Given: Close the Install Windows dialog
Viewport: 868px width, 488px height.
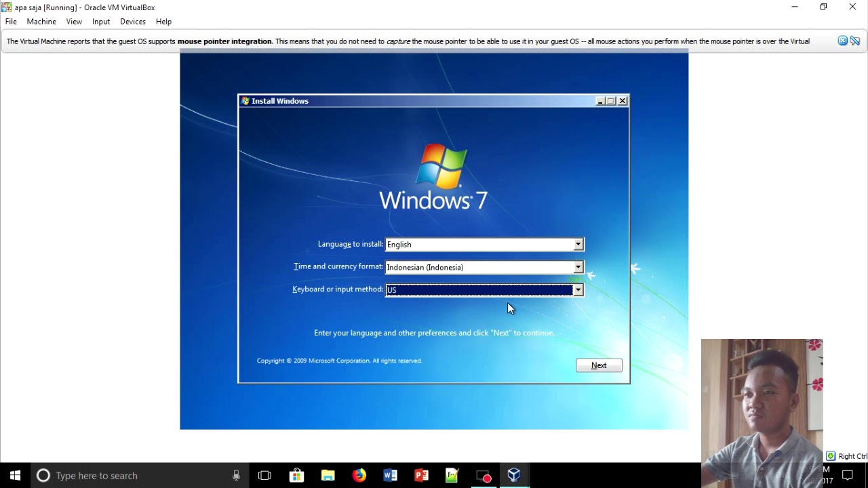Looking at the screenshot, I should coord(623,101).
